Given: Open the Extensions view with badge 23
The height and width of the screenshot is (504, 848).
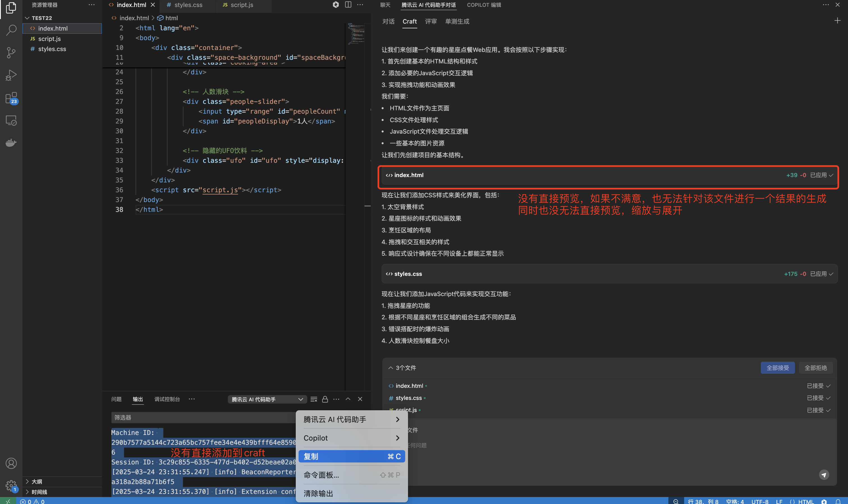Looking at the screenshot, I should 11,98.
